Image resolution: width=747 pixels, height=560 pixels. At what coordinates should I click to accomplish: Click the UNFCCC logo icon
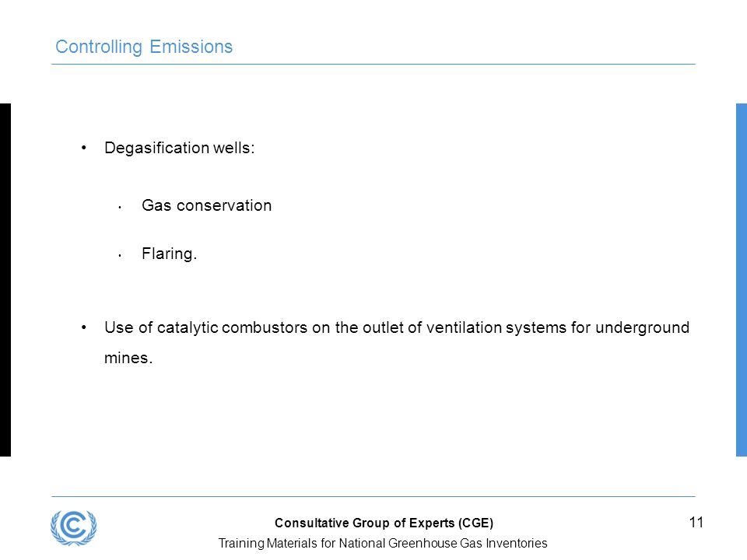click(x=74, y=527)
